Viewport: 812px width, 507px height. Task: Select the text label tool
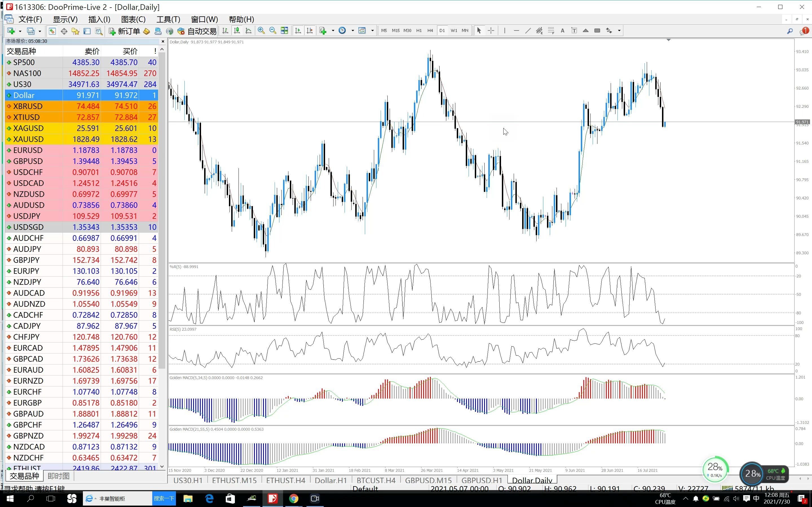click(x=574, y=30)
